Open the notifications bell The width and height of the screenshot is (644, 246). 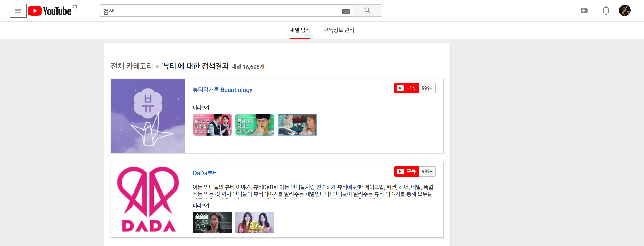[606, 10]
